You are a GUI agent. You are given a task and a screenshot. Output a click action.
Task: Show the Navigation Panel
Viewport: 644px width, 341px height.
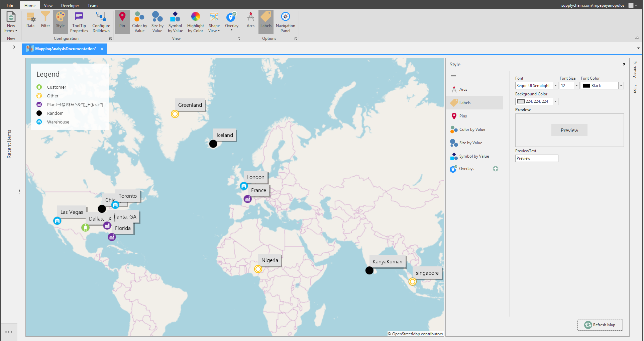pyautogui.click(x=285, y=22)
